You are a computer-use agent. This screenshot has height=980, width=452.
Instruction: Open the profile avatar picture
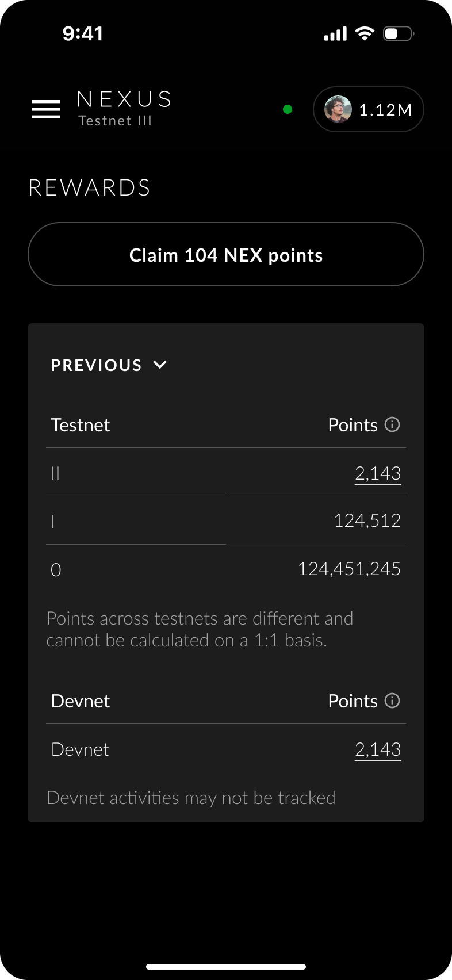click(339, 109)
